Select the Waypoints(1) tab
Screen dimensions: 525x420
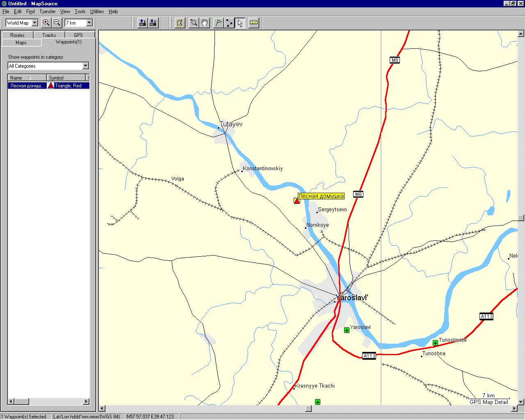tap(68, 42)
